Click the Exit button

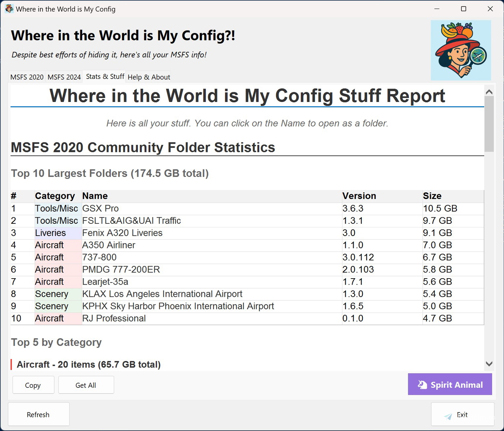(x=462, y=414)
